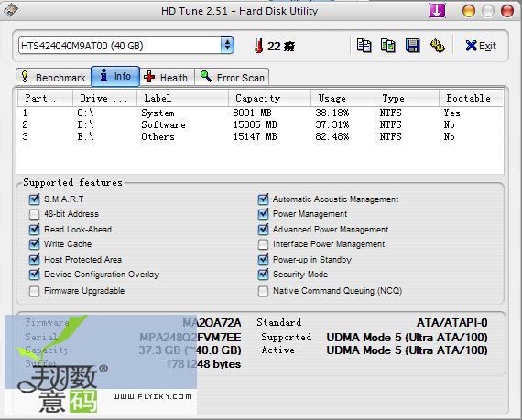
Task: Toggle the Read Look-Ahead checkbox
Action: click(x=34, y=229)
